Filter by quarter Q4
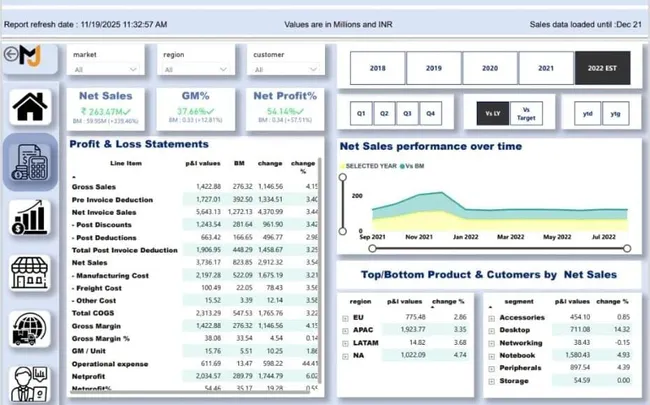 pos(431,113)
